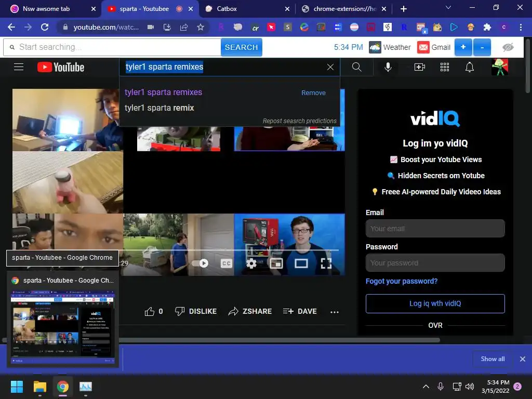Click the Chrome taskbar icon
This screenshot has width=532, height=399.
tap(63, 387)
